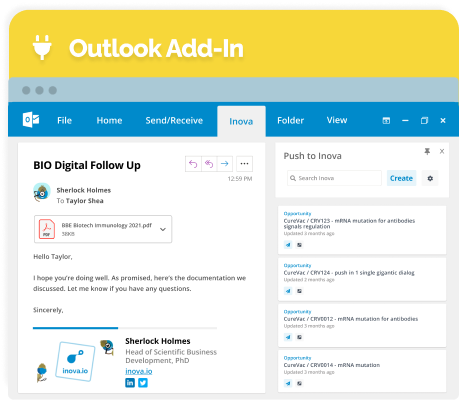Image resolution: width=460 pixels, height=400 pixels.
Task: Click the Create button
Action: pyautogui.click(x=401, y=178)
